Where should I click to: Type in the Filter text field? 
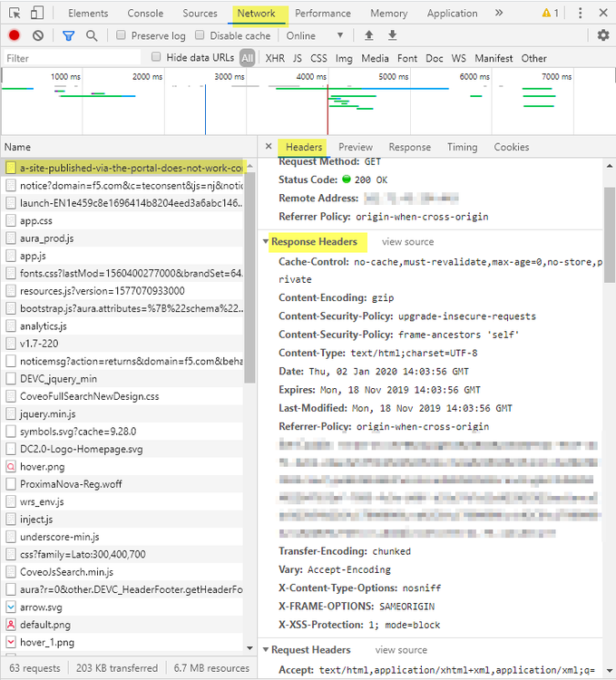[x=73, y=58]
